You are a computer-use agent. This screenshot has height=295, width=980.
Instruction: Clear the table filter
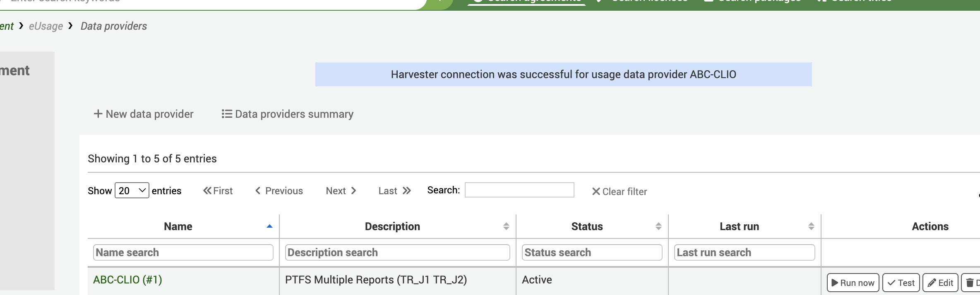point(620,191)
